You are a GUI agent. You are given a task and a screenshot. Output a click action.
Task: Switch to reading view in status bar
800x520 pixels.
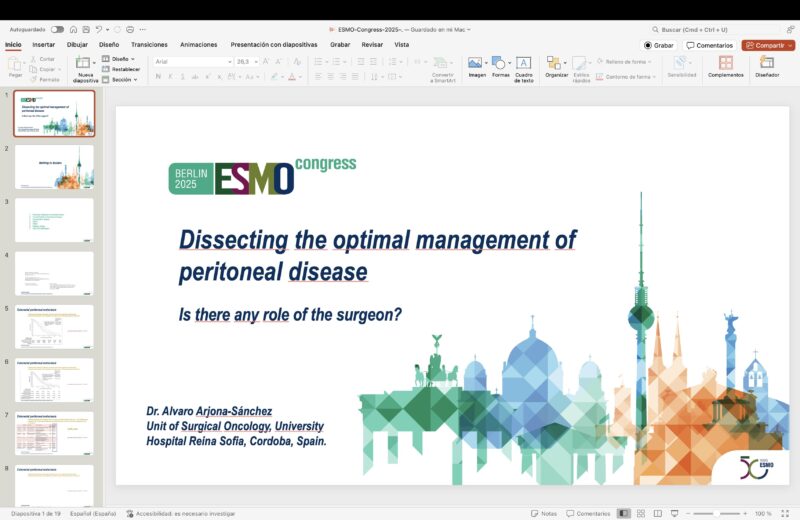tap(660, 513)
